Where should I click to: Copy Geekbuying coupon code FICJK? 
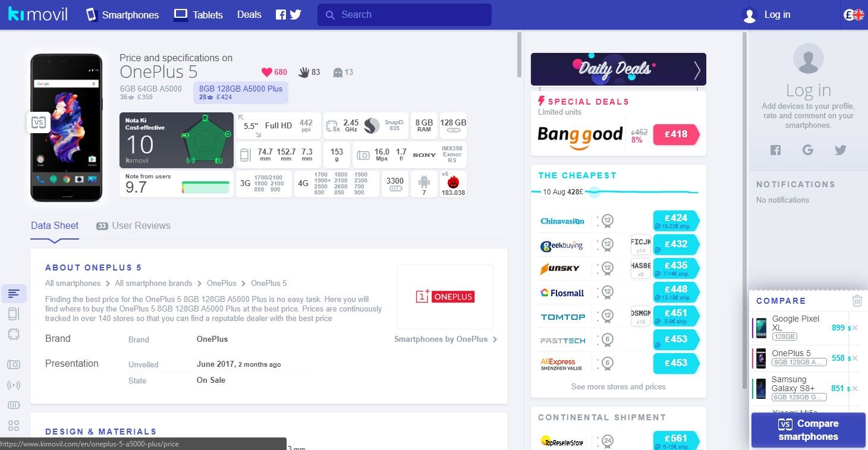(641, 245)
